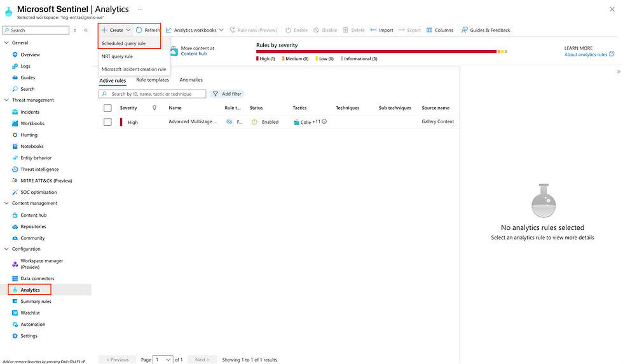
Task: Switch to Active rules tab
Action: (113, 81)
